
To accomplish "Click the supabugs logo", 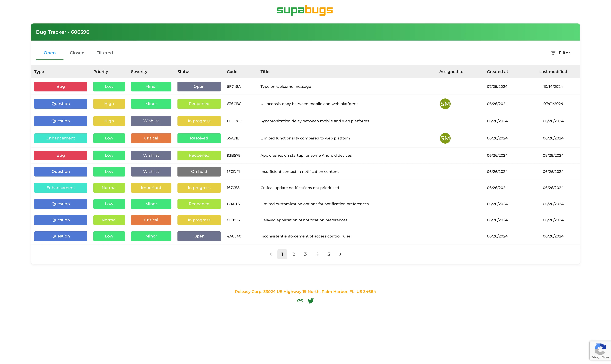I will pyautogui.click(x=305, y=10).
